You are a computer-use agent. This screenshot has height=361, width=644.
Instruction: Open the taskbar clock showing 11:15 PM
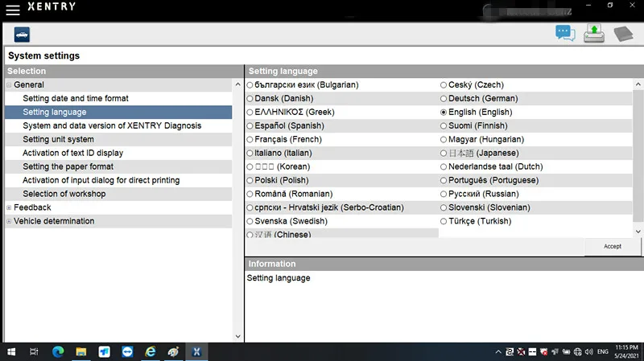pos(626,352)
